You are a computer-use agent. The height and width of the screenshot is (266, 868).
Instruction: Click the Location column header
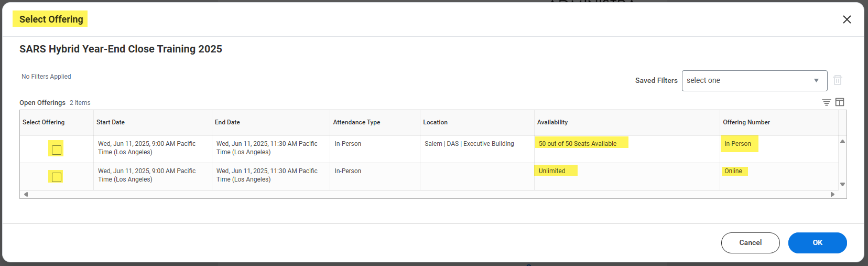(x=435, y=122)
